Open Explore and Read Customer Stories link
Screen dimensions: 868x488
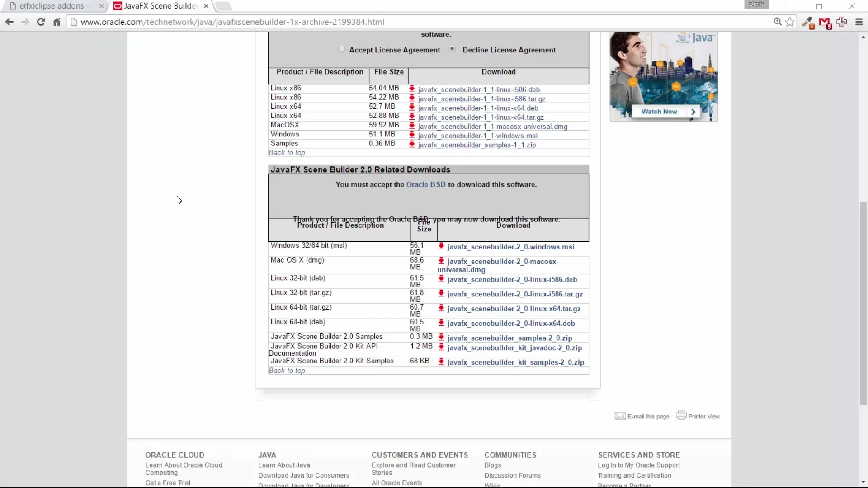click(413, 469)
